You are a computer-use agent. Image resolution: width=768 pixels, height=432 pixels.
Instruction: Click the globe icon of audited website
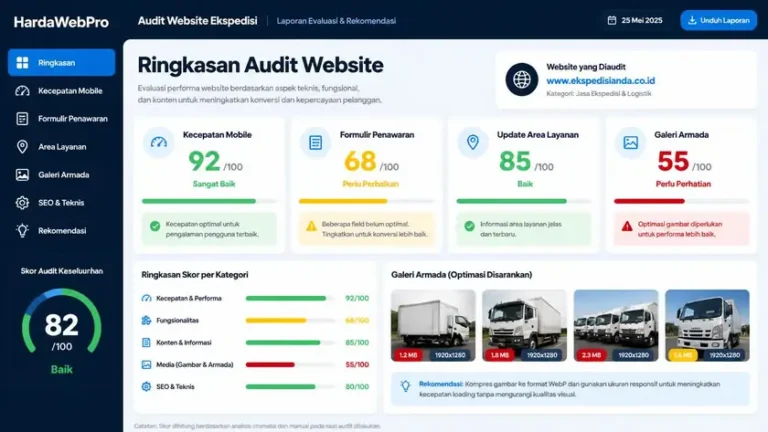pos(522,79)
